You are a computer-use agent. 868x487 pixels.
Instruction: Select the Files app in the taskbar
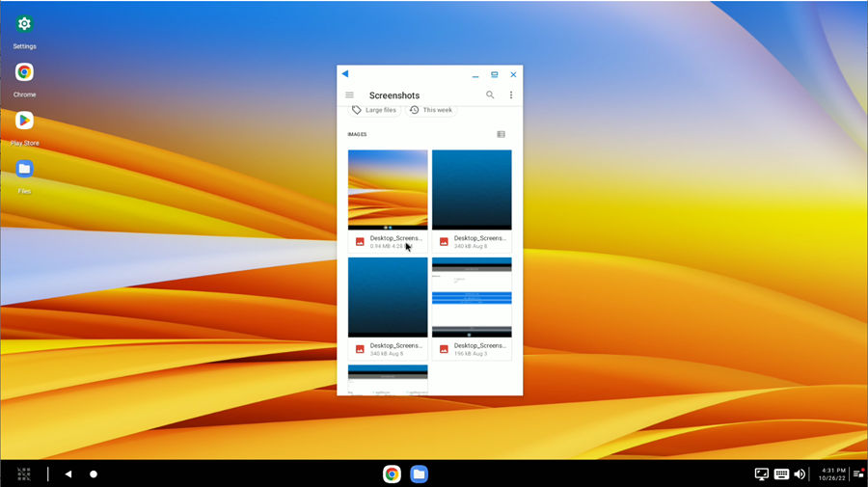pos(420,473)
